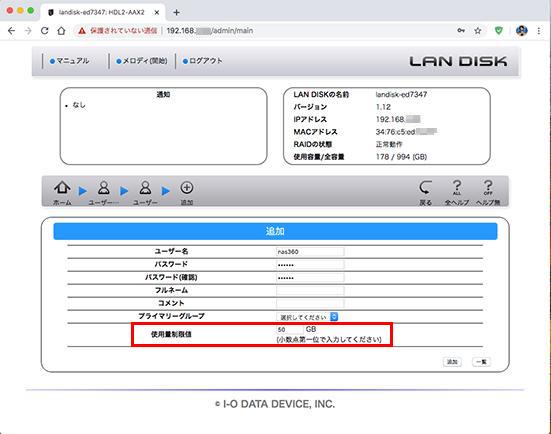
Task: Open the saved passwords key icon
Action: (461, 31)
